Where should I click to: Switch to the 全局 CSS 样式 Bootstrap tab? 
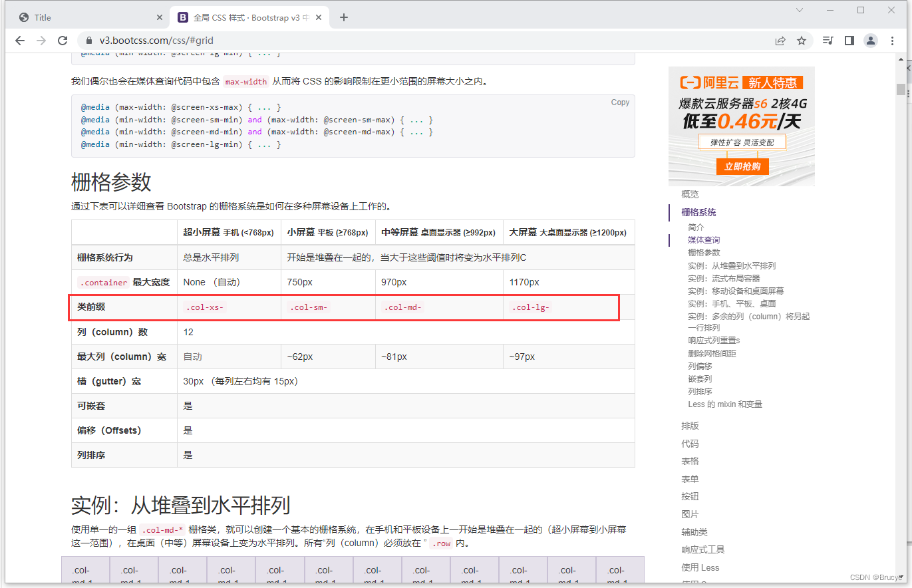pos(251,17)
